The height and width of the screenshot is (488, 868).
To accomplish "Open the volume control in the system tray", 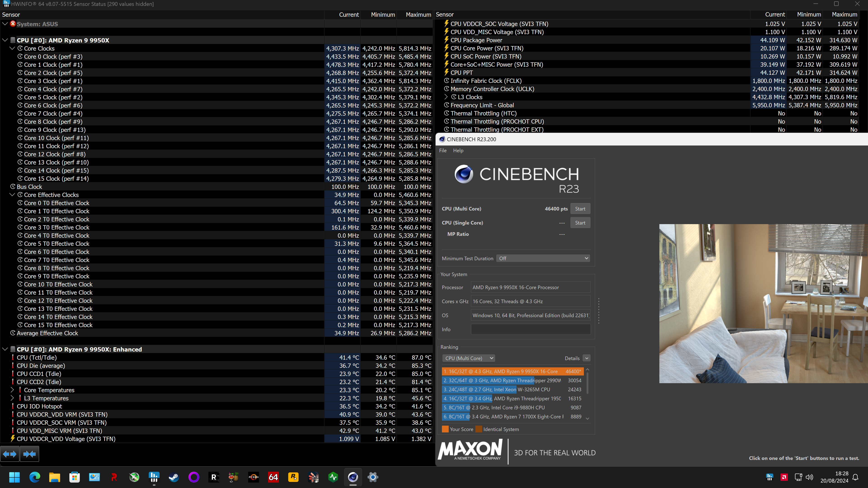I will click(809, 477).
